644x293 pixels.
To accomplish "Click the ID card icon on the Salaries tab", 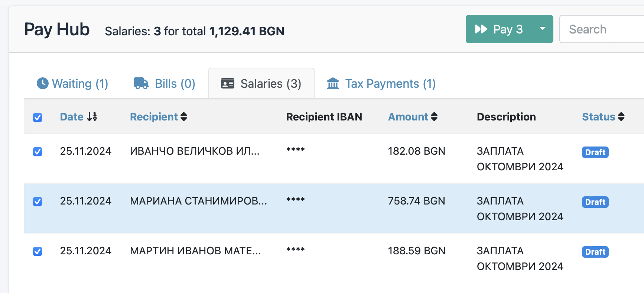I will point(228,83).
